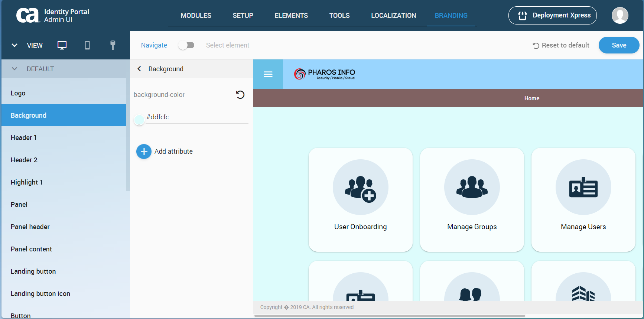Select Highlight 1 in the sidebar
The width and height of the screenshot is (644, 319).
[x=64, y=182]
